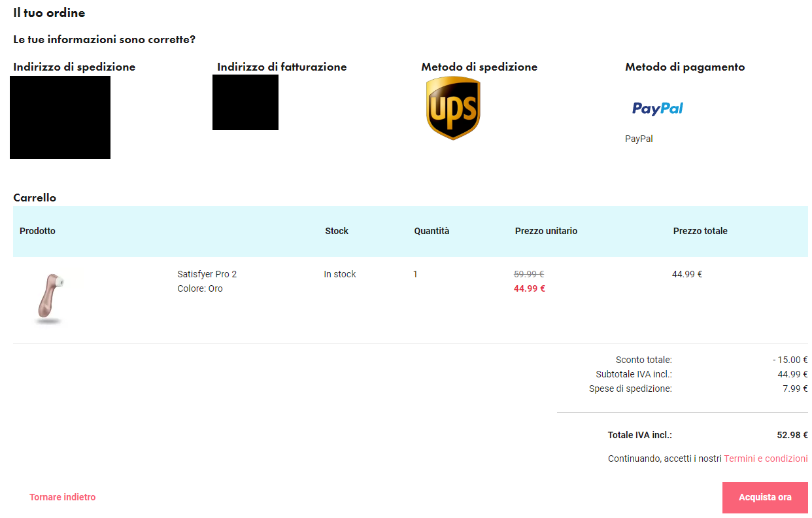The height and width of the screenshot is (518, 812).
Task: Click the Prezzo unitario column header
Action: (546, 231)
